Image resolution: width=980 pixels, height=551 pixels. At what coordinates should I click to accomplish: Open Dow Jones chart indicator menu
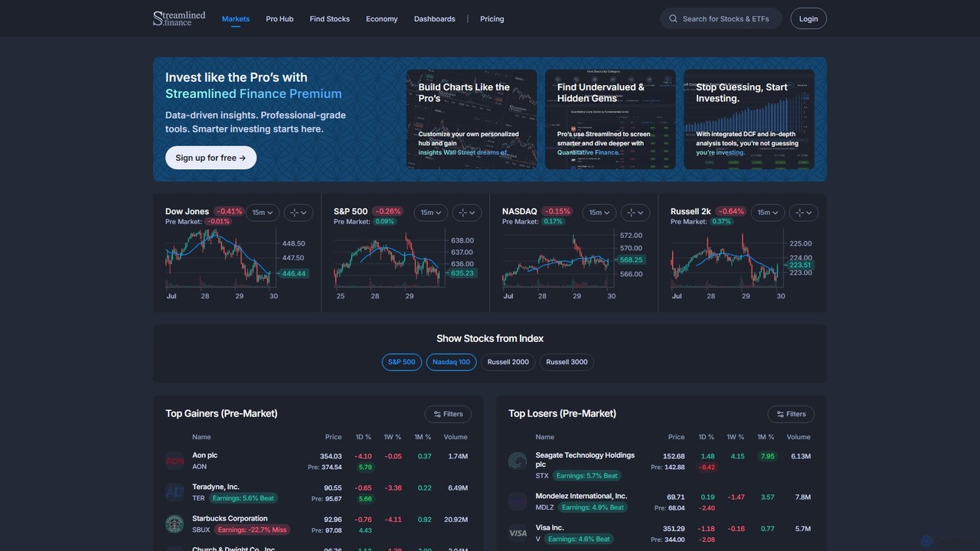(x=299, y=213)
